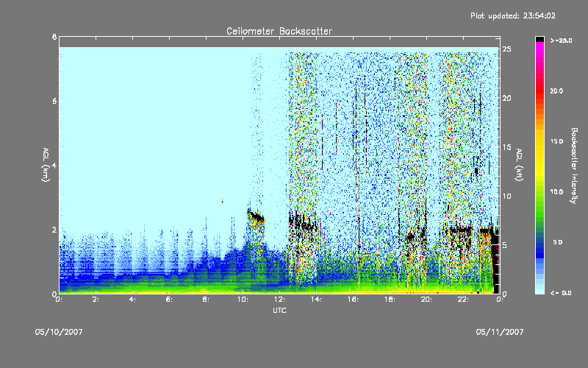Screen dimensions: 588x368
Task: Click the ">=25.0" colorbar maximum label
Action: click(561, 40)
